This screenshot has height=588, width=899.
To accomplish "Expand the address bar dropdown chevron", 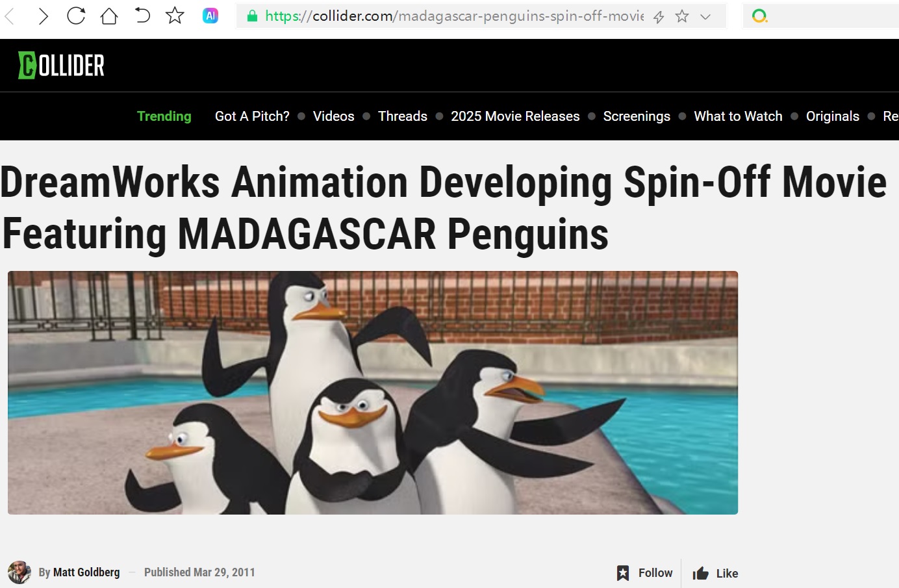I will tap(705, 17).
